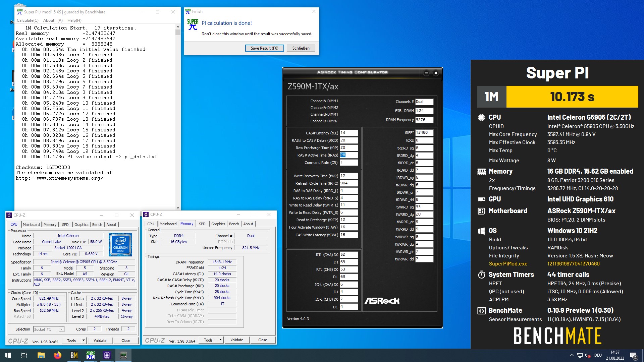Click the Intel Celeron logo in CPU-Z
Image resolution: width=644 pixels, height=362 pixels.
pos(120,244)
